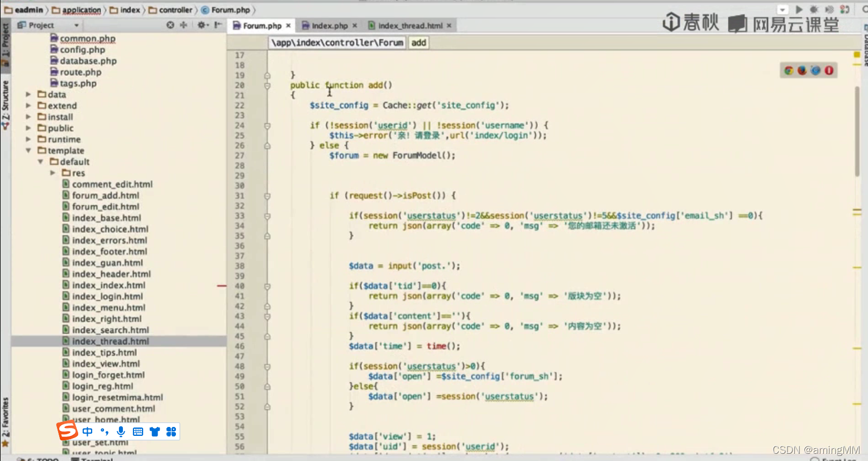Activate Sogou voice input microphone
This screenshot has height=461, width=868.
pyautogui.click(x=121, y=431)
